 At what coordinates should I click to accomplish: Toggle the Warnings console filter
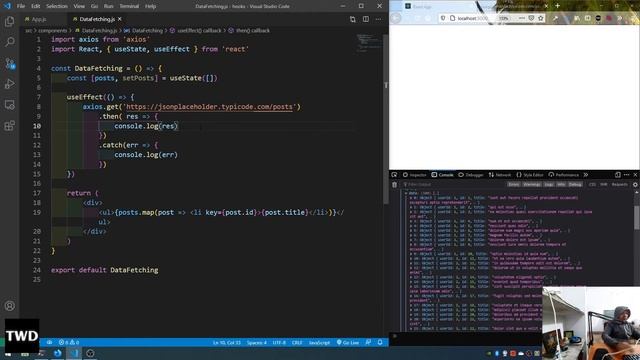[532, 184]
